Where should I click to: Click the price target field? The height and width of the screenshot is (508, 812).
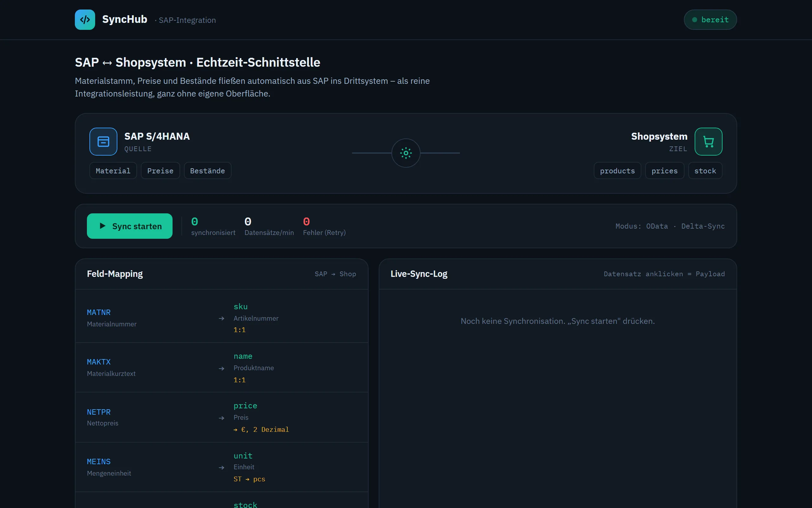(x=245, y=406)
